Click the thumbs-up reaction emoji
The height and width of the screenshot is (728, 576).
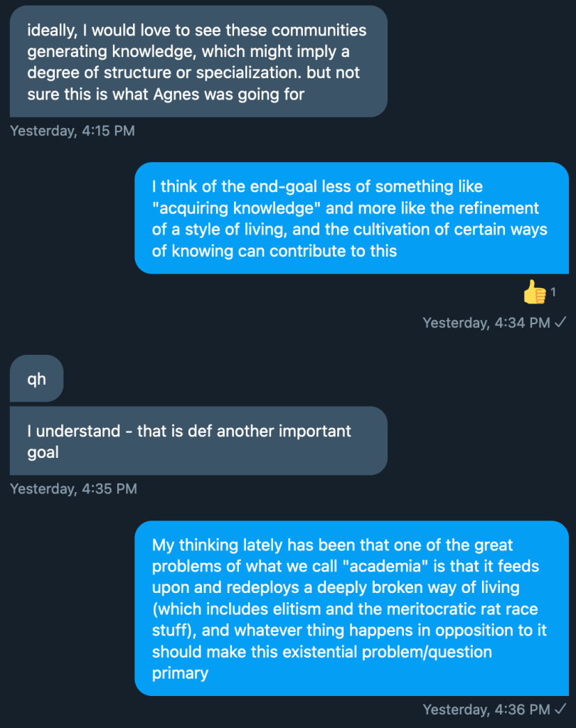point(534,291)
